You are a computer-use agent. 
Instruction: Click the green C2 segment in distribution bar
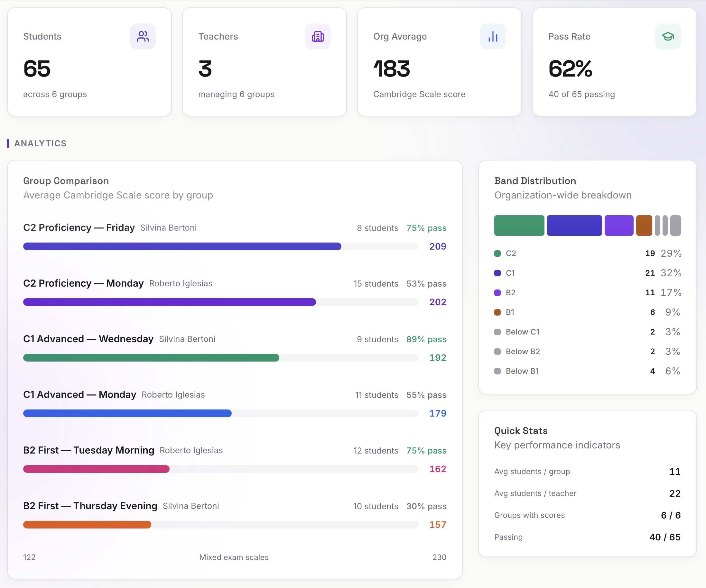click(519, 225)
